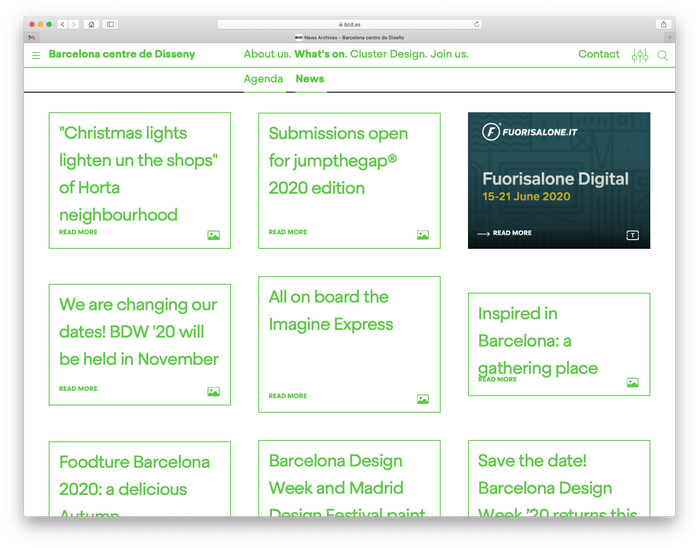Click the Contact link
Viewport: 699px width, 548px height.
(599, 54)
